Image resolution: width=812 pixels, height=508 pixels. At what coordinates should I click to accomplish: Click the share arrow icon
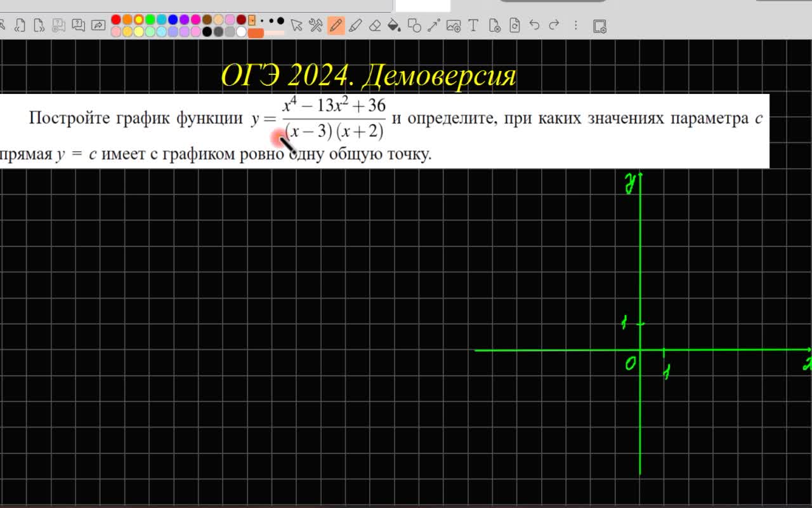point(98,25)
